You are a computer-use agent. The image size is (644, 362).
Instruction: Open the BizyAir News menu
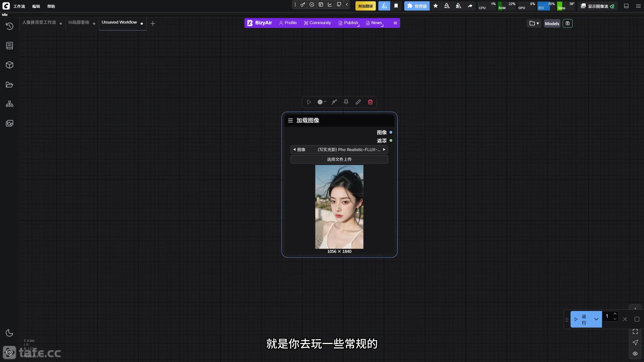(374, 23)
